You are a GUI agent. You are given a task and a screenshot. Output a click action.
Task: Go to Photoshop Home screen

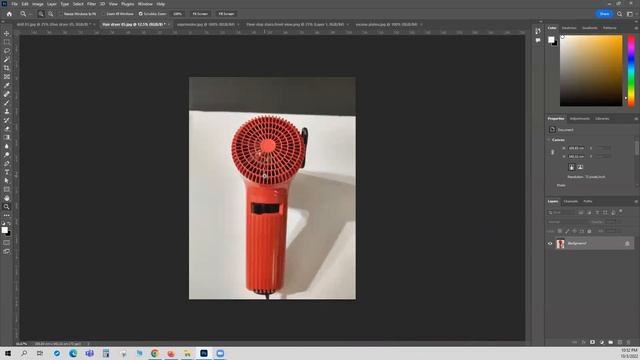pos(9,14)
